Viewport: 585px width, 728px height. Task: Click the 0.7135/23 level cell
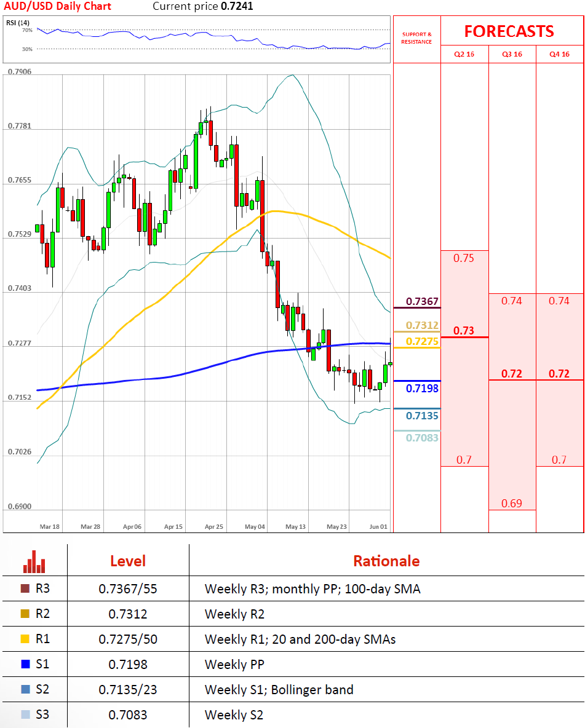click(128, 689)
